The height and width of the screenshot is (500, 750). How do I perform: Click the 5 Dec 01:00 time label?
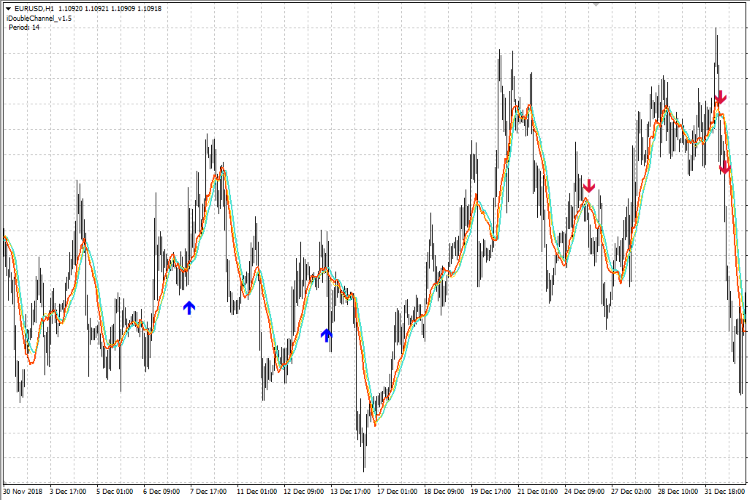(x=114, y=492)
